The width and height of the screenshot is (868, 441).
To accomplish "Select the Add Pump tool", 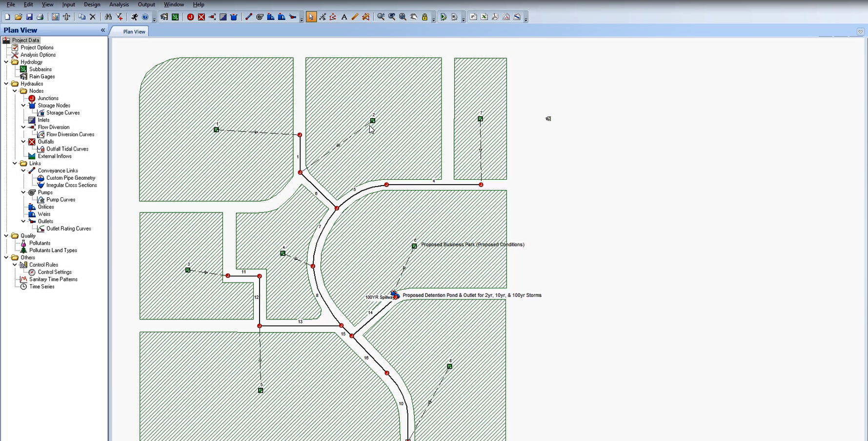I will pos(260,17).
